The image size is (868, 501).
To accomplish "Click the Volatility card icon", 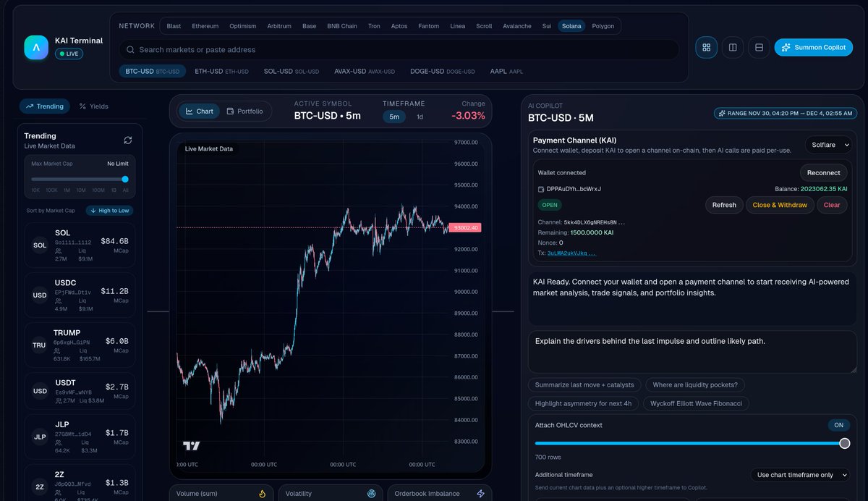I will click(x=372, y=494).
